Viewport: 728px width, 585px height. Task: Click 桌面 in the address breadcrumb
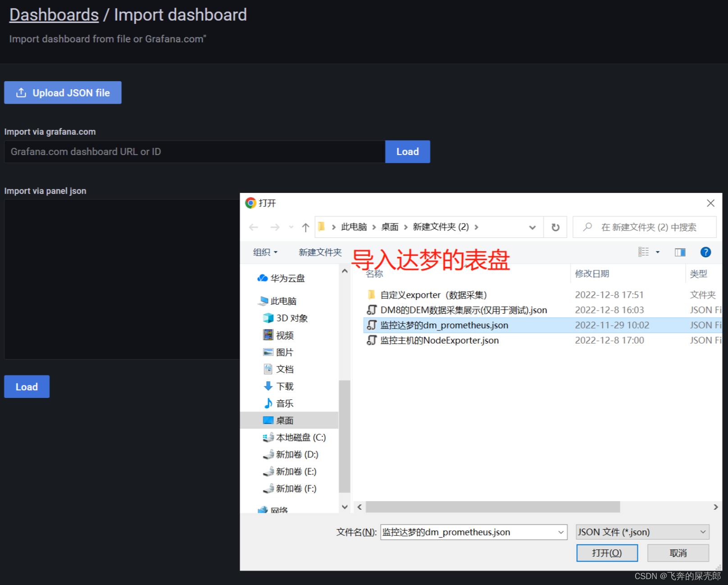tap(390, 227)
